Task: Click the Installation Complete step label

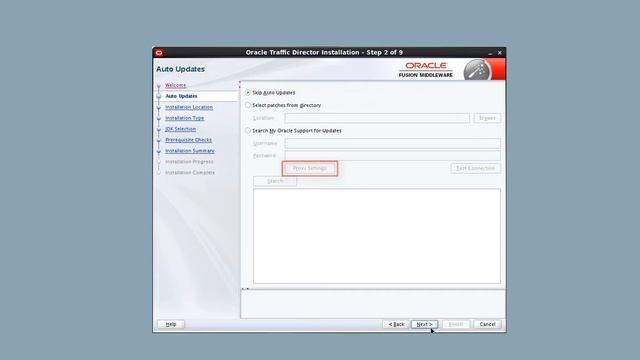Action: point(190,173)
